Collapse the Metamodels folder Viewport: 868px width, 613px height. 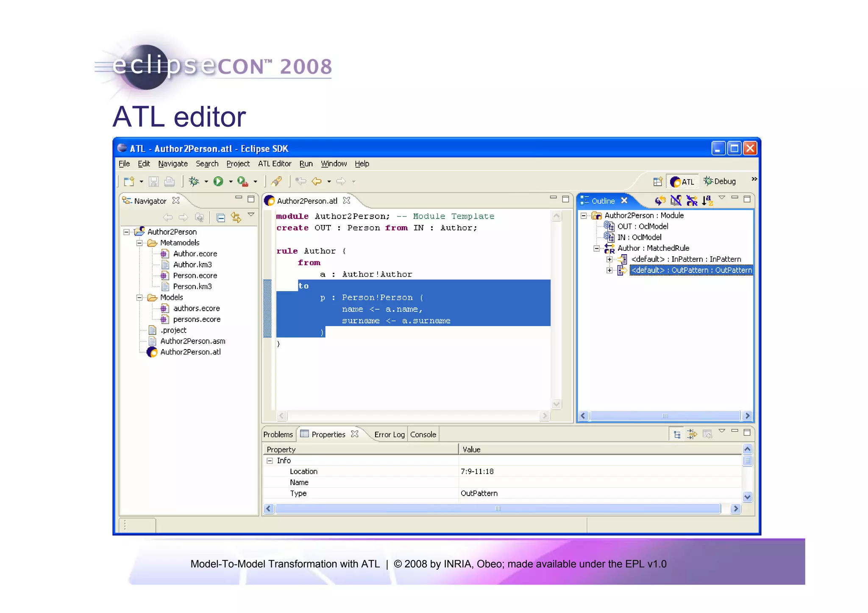tap(139, 243)
